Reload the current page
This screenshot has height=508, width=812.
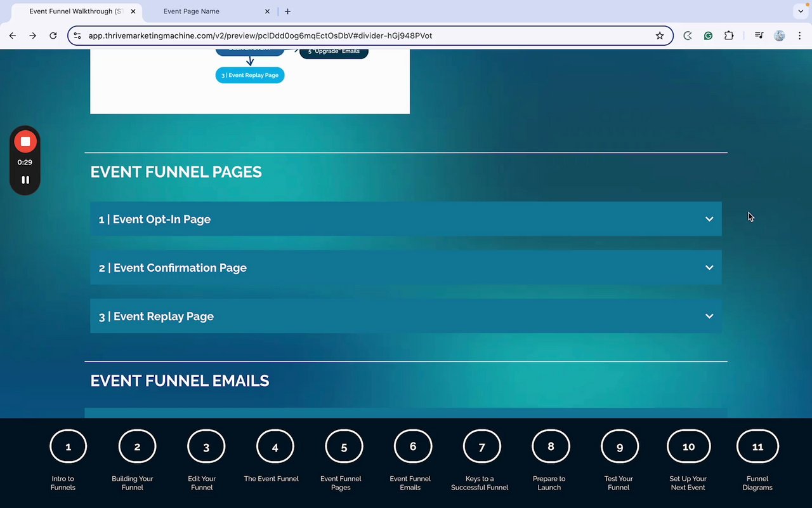pos(53,36)
